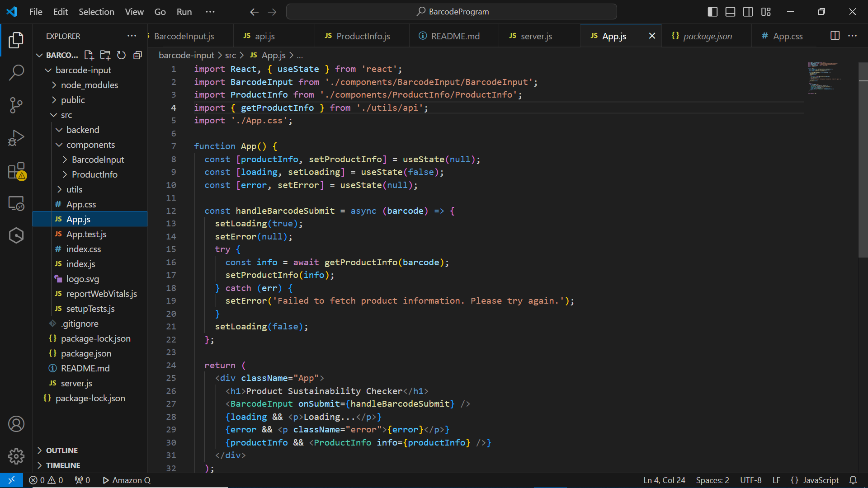Open Run and Debug view
The height and width of the screenshot is (488, 868).
pyautogui.click(x=16, y=138)
